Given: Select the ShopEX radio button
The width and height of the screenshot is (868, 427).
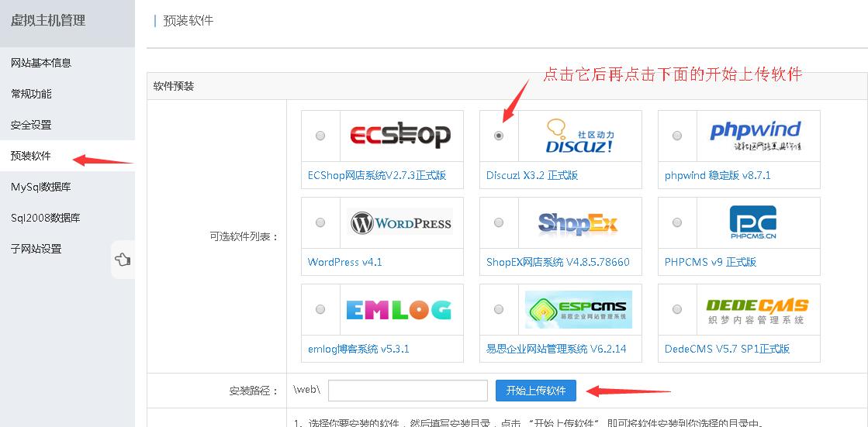Looking at the screenshot, I should 499,222.
